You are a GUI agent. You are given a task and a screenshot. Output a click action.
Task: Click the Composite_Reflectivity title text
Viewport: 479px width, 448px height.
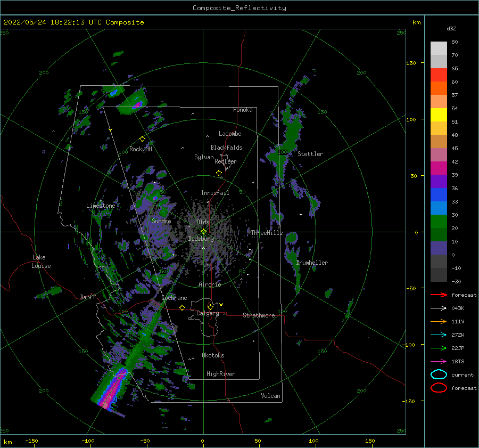tap(240, 8)
